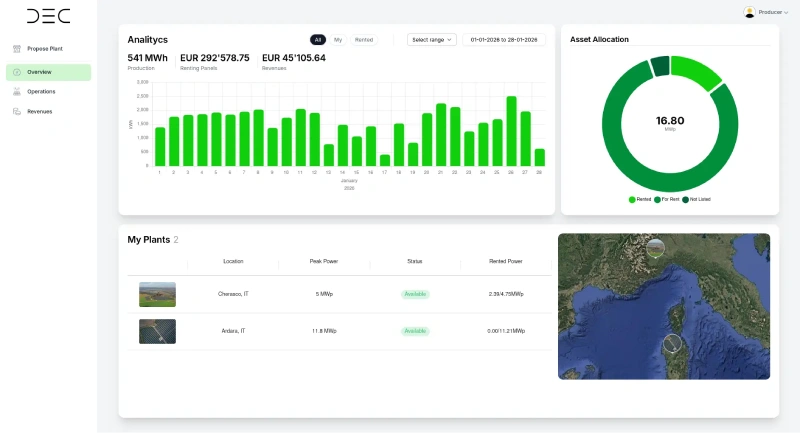Toggle the My analytics filter
Screen dimensions: 800x433
point(338,40)
